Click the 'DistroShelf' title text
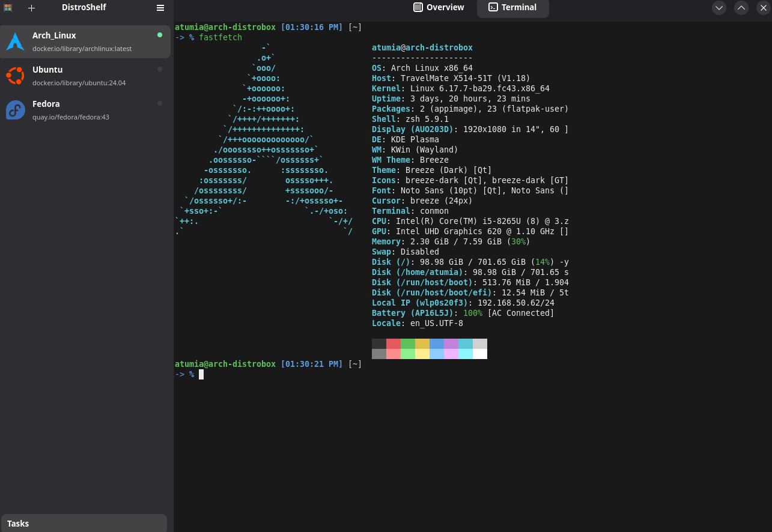The image size is (772, 532). [84, 7]
